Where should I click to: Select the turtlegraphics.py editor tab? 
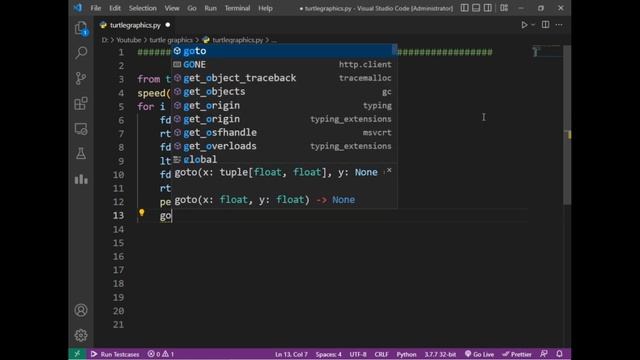135,25
